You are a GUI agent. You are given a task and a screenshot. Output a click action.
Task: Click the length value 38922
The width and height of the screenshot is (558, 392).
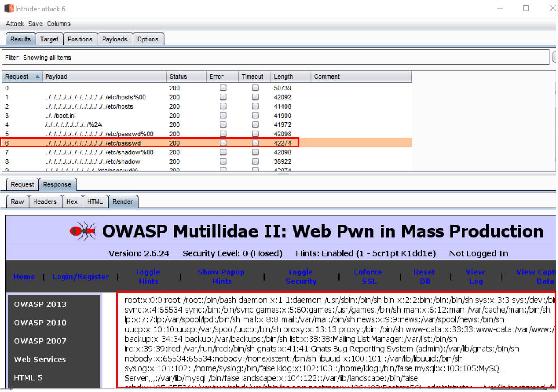(282, 161)
